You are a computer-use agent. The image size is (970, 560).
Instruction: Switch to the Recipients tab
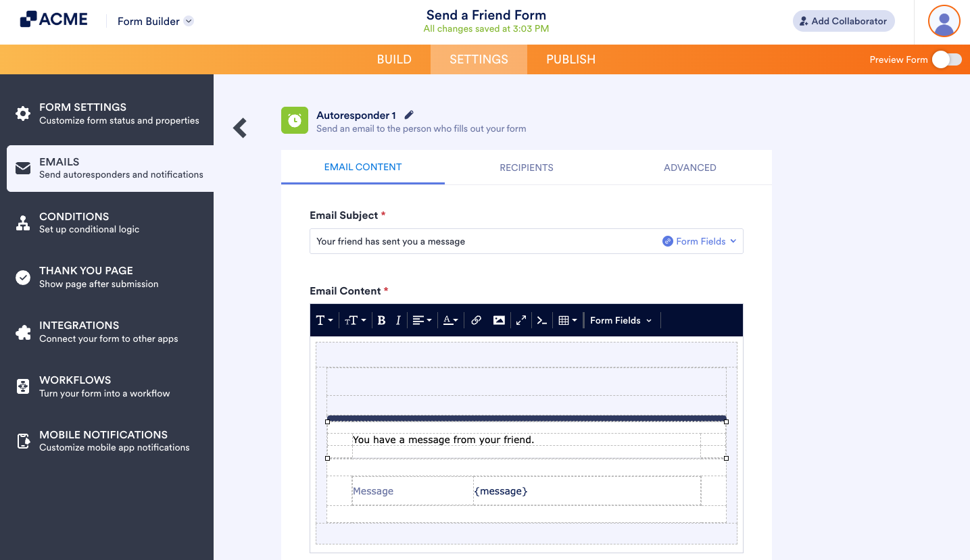[527, 167]
